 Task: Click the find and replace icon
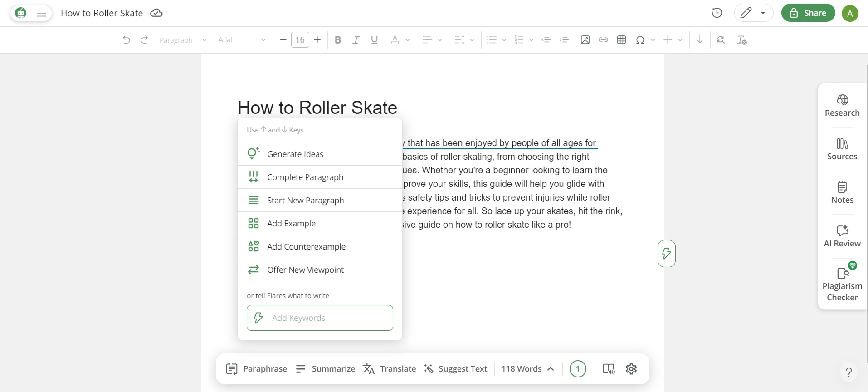click(x=721, y=40)
